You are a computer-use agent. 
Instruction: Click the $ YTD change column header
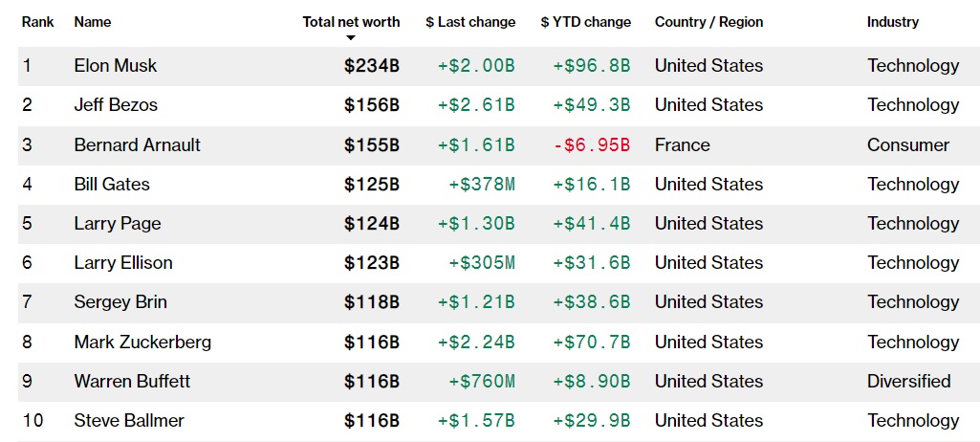click(x=585, y=21)
